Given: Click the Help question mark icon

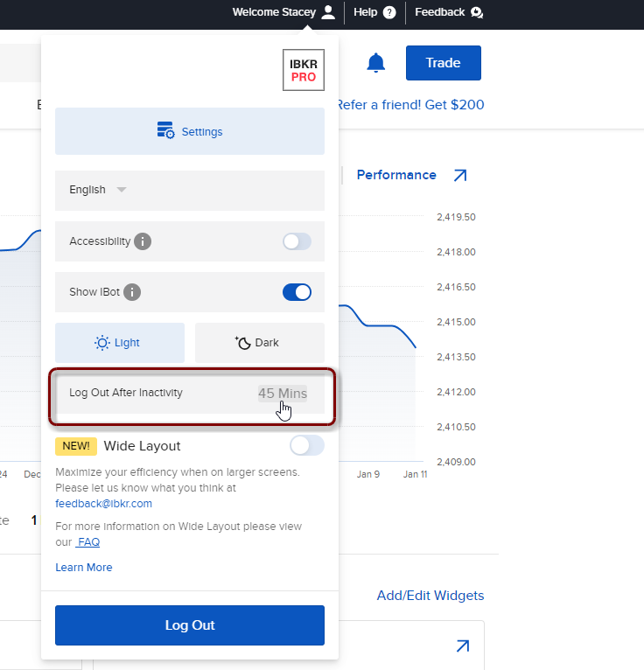Looking at the screenshot, I should coord(389,12).
